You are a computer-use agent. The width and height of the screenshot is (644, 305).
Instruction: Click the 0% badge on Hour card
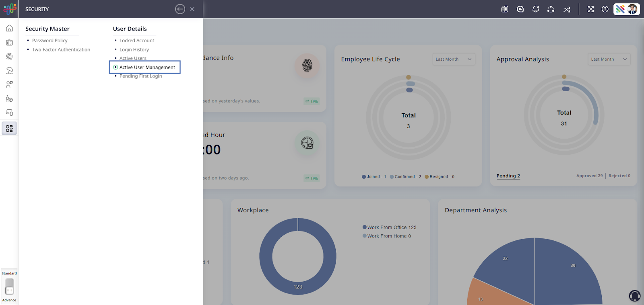pos(312,178)
